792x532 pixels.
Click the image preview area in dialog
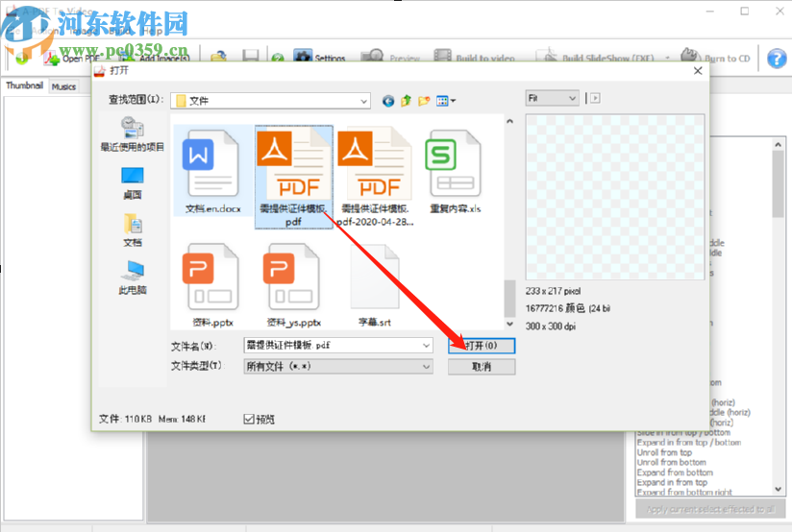pos(615,197)
